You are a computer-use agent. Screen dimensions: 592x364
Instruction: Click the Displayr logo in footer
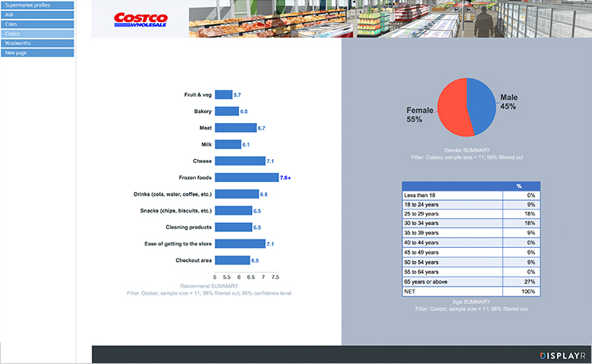click(x=562, y=356)
